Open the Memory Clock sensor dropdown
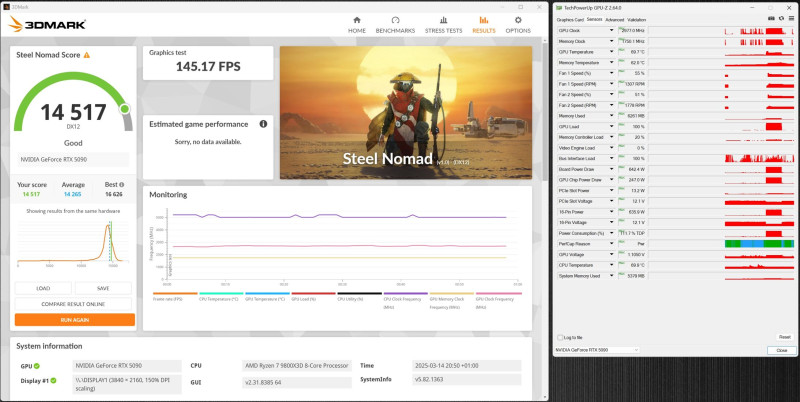Screen dimensions: 800x402 pos(612,41)
